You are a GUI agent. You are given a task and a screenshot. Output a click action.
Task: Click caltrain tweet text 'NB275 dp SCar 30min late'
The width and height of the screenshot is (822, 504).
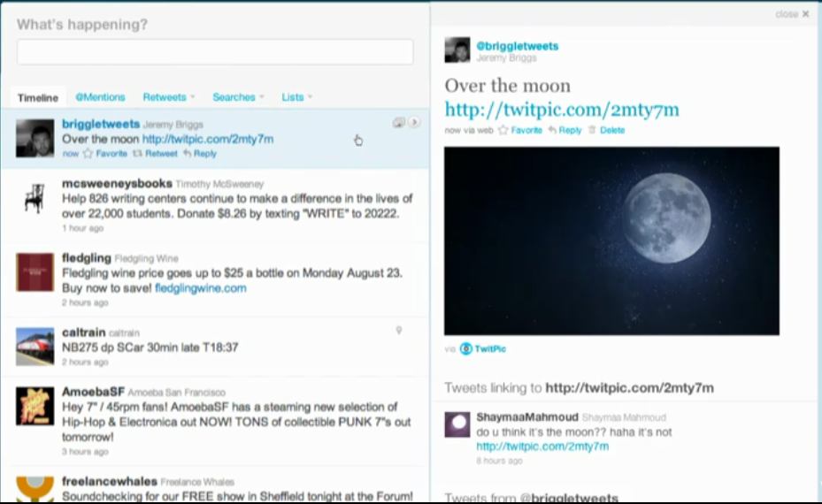pyautogui.click(x=150, y=347)
